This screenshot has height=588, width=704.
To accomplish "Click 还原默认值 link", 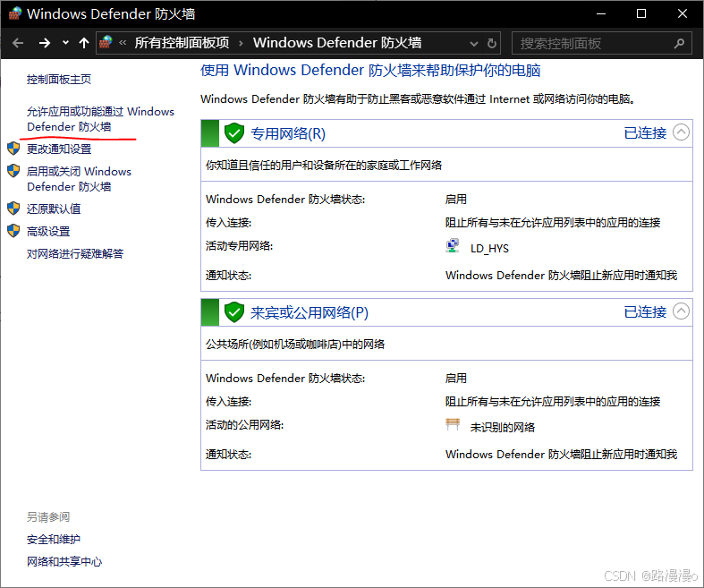I will click(54, 209).
